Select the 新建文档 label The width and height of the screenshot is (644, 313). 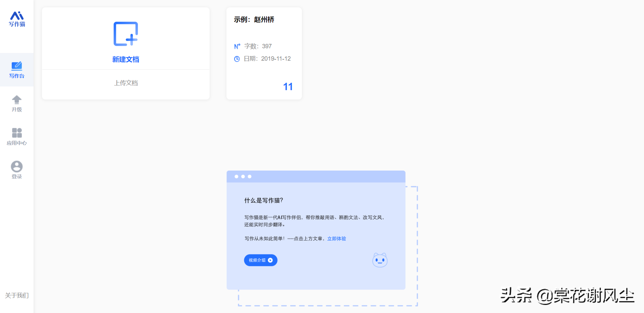(x=126, y=59)
